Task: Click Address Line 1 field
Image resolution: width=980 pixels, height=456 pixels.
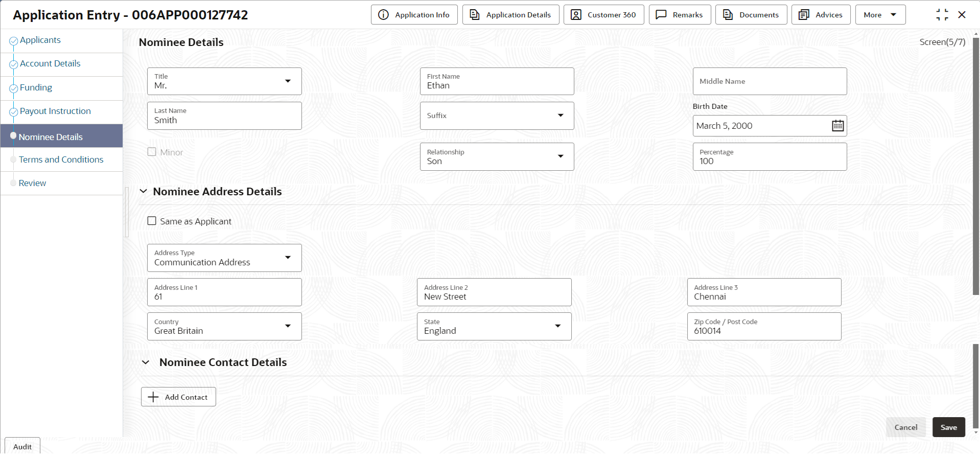Action: coord(224,292)
